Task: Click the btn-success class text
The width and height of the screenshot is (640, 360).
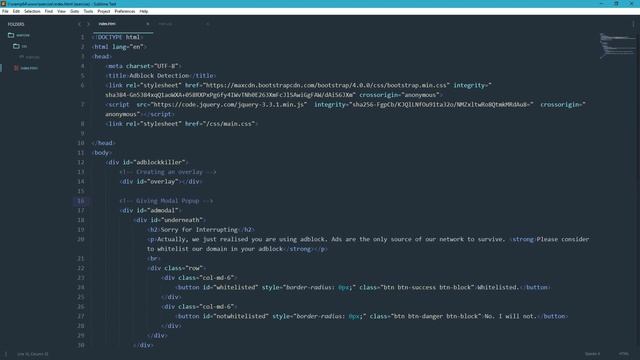Action: coord(416,287)
